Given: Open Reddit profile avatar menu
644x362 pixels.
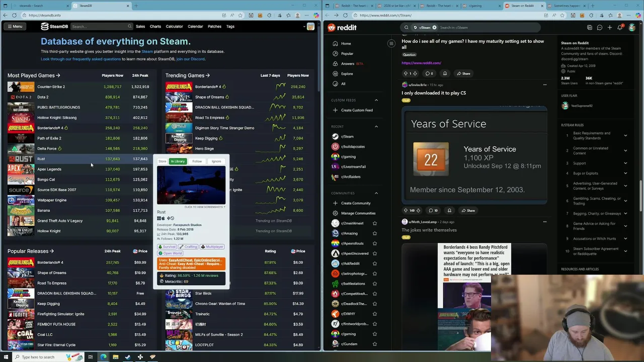Looking at the screenshot, I should tap(633, 28).
